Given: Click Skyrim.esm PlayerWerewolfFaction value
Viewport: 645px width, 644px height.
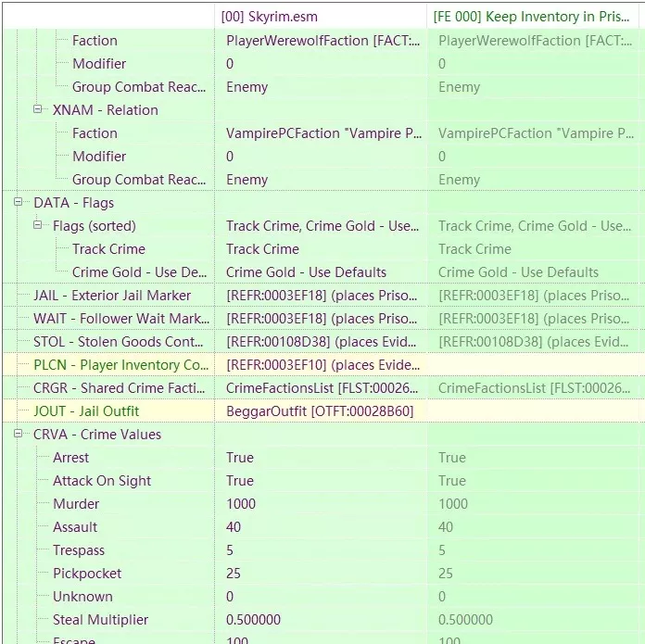Looking at the screenshot, I should (x=322, y=41).
